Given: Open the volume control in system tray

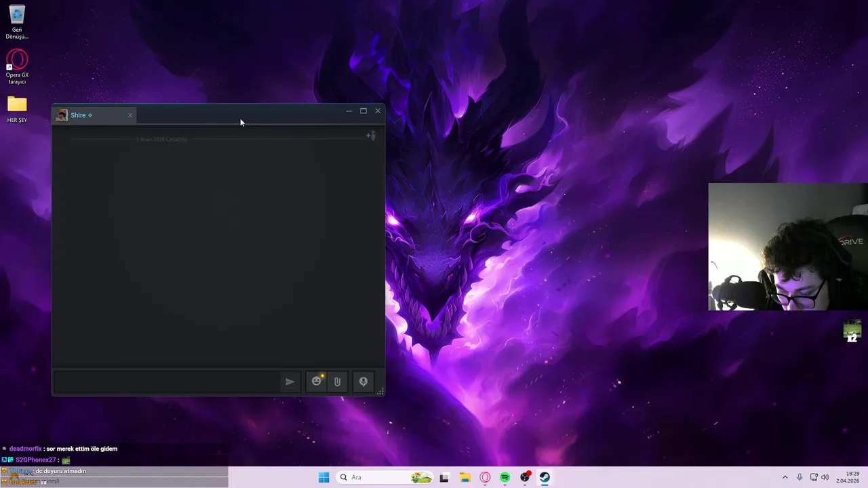Looking at the screenshot, I should click(x=825, y=477).
